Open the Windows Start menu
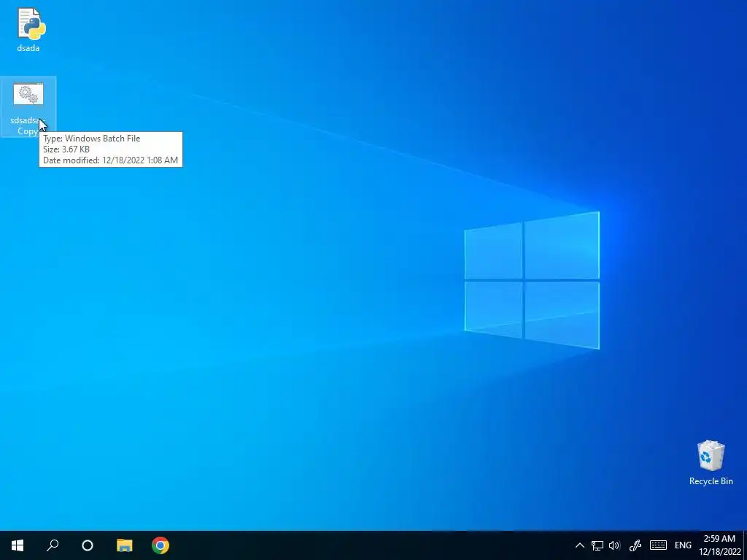The height and width of the screenshot is (560, 747). [18, 545]
